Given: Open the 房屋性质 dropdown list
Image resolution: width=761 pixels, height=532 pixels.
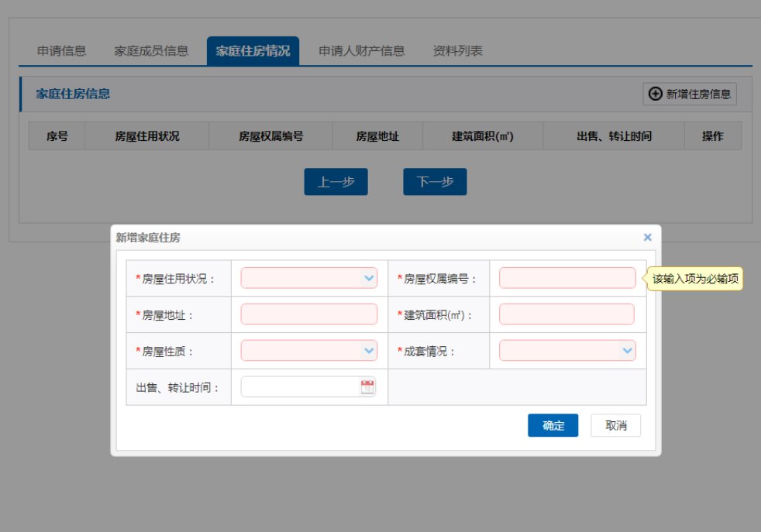Looking at the screenshot, I should point(369,351).
